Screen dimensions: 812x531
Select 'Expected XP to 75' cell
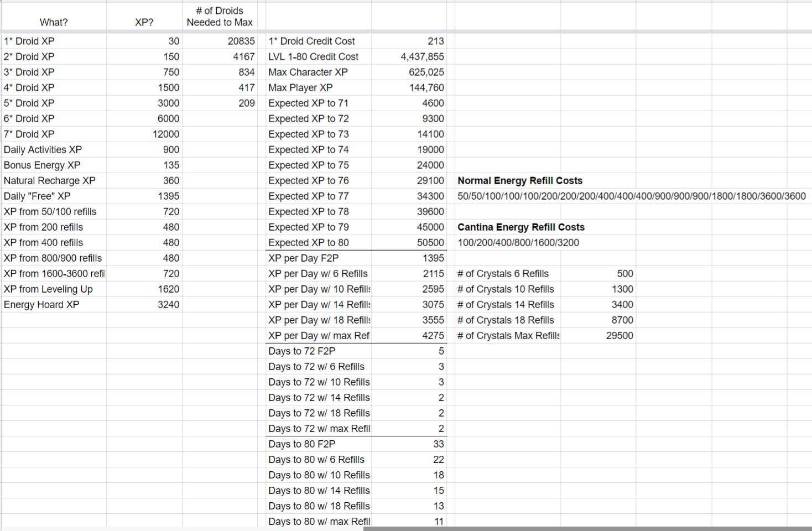coord(318,165)
